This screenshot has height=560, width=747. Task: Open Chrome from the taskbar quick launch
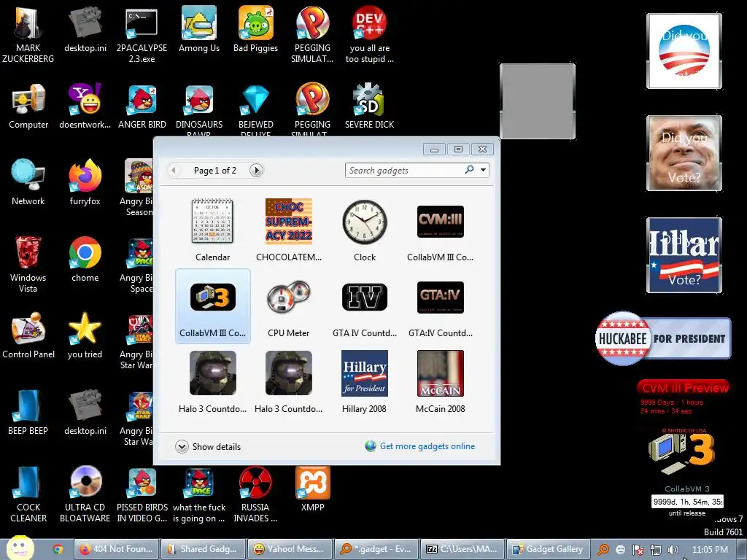pyautogui.click(x=58, y=550)
